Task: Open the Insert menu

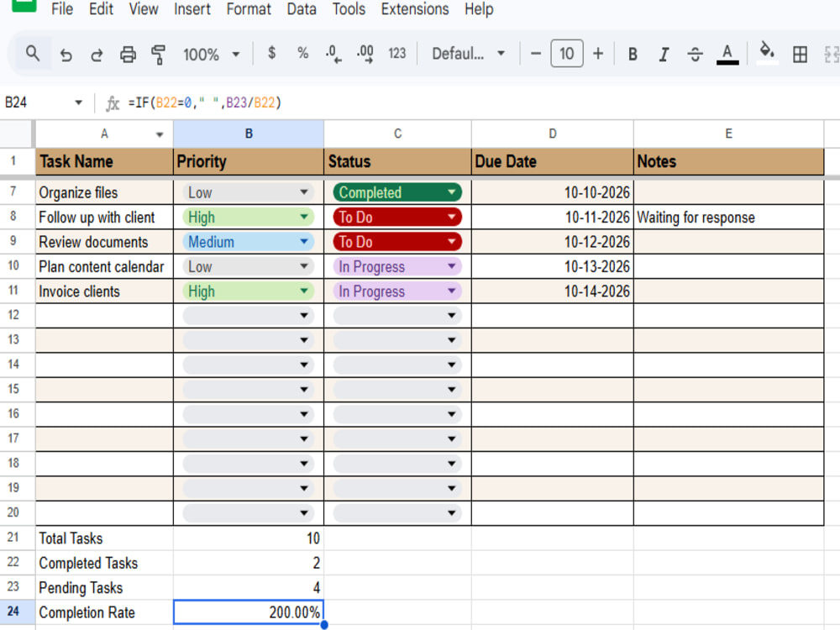Action: [x=192, y=9]
